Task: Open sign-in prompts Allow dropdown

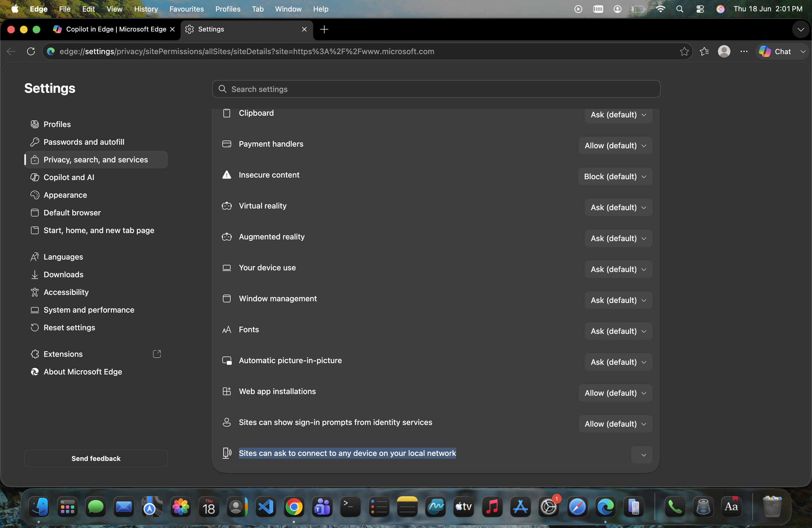Action: coord(615,424)
